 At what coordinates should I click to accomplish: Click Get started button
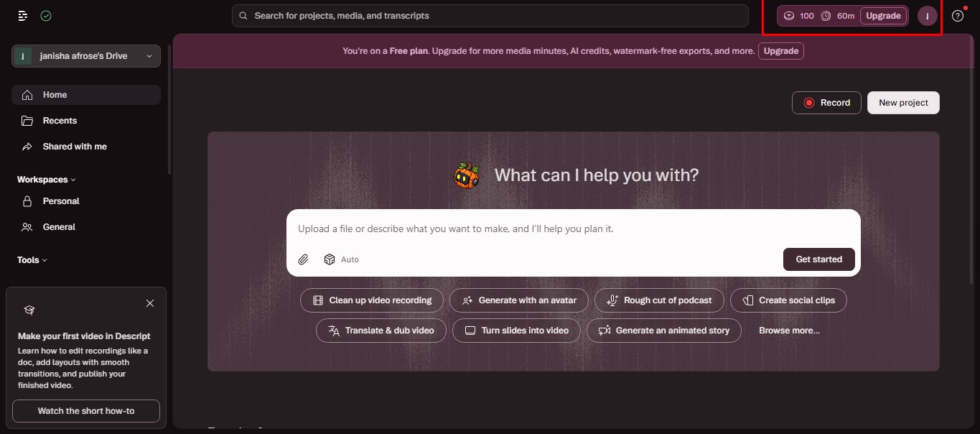click(x=818, y=259)
